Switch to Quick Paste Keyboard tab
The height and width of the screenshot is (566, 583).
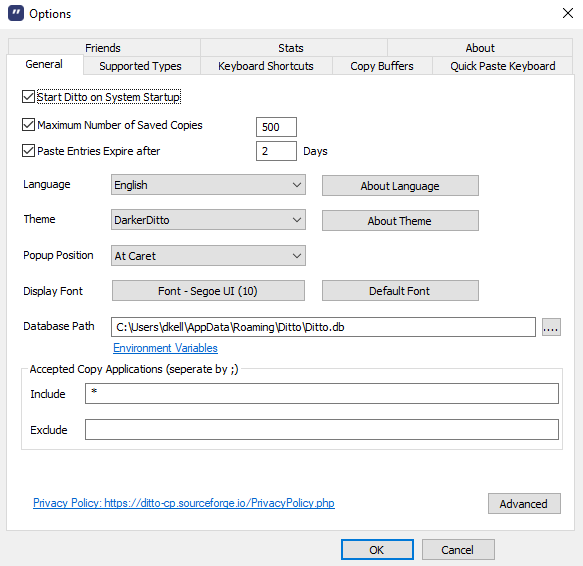[x=503, y=66]
